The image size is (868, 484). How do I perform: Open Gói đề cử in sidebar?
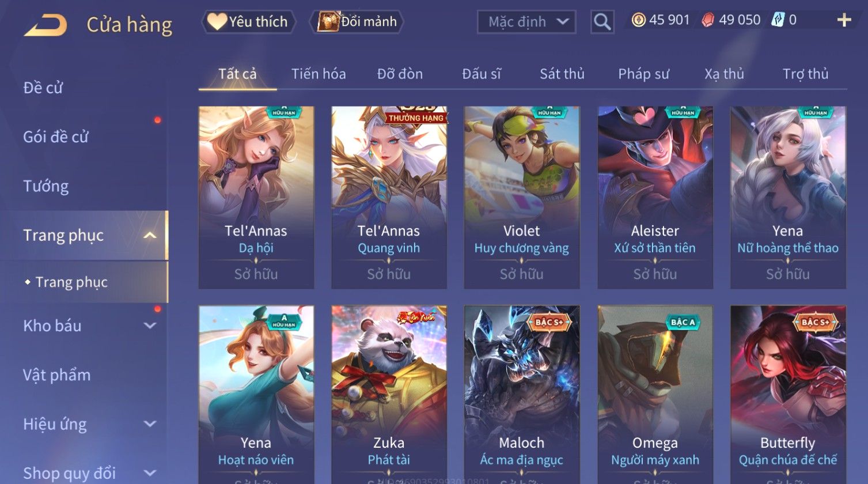tap(56, 137)
